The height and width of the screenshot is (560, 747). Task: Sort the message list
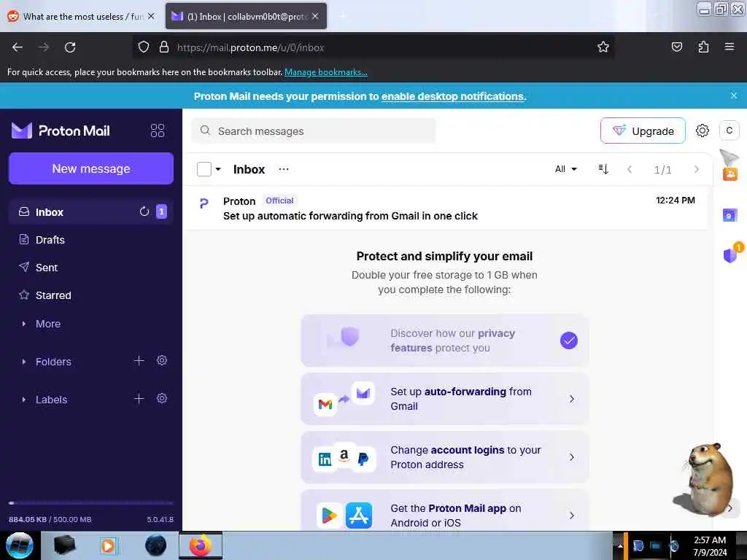[x=603, y=169]
